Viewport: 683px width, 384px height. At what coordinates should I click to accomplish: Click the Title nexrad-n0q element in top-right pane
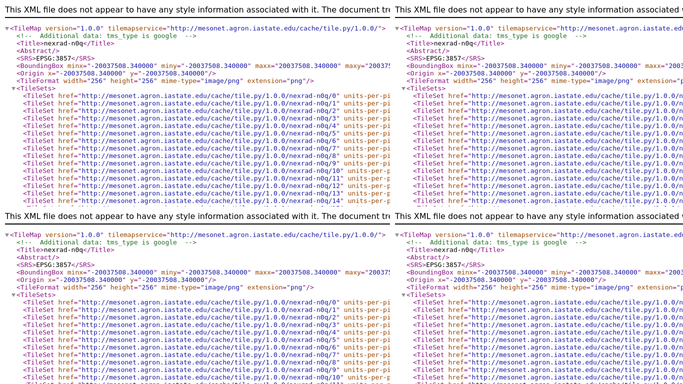click(455, 44)
